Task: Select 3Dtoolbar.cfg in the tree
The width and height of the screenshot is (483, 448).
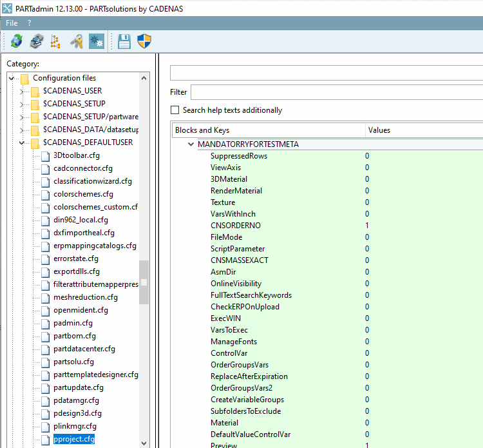Action: click(x=77, y=155)
